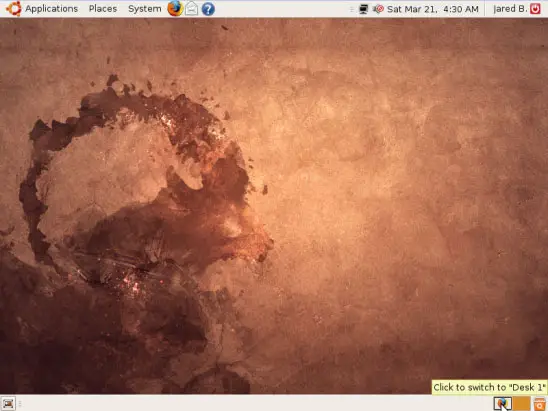Click the notification area grip handle
The width and height of the screenshot is (548, 411).
(352, 9)
